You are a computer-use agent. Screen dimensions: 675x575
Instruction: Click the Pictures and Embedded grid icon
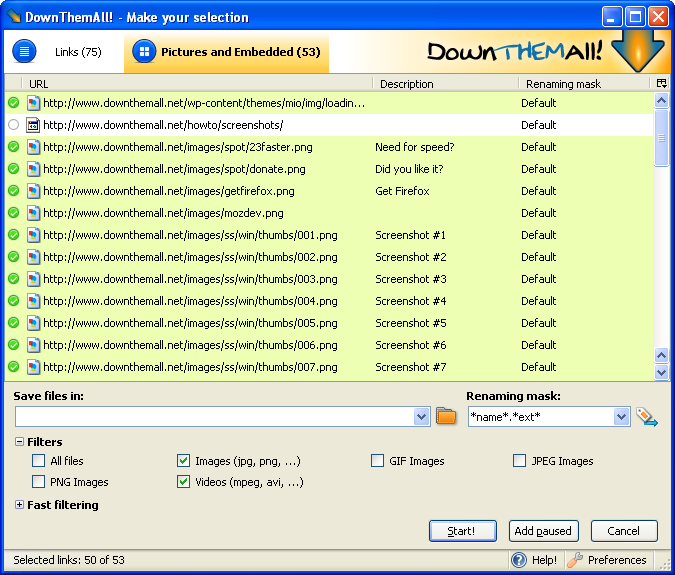[x=144, y=51]
